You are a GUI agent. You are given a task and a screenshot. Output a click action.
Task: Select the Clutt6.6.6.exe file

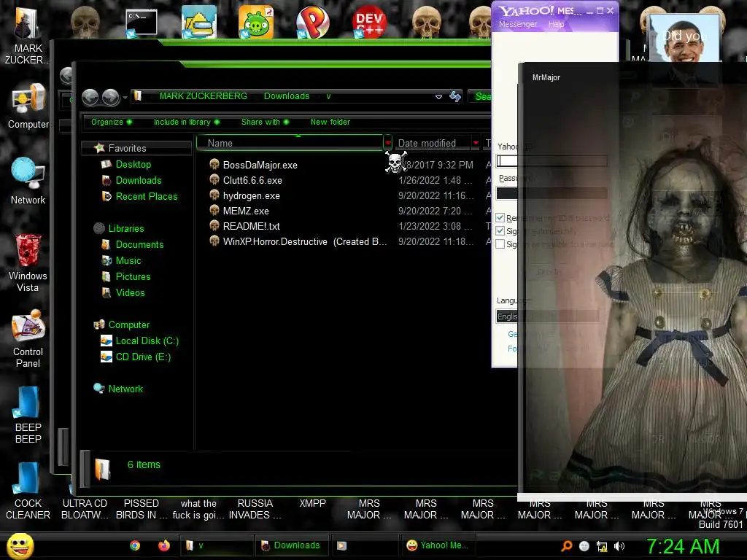coord(252,181)
